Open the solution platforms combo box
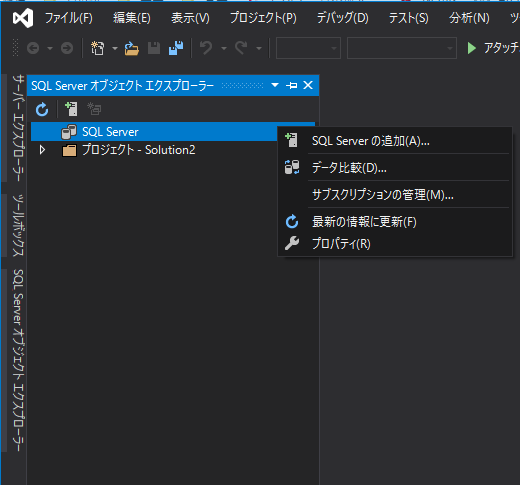The height and width of the screenshot is (485, 520). click(402, 48)
